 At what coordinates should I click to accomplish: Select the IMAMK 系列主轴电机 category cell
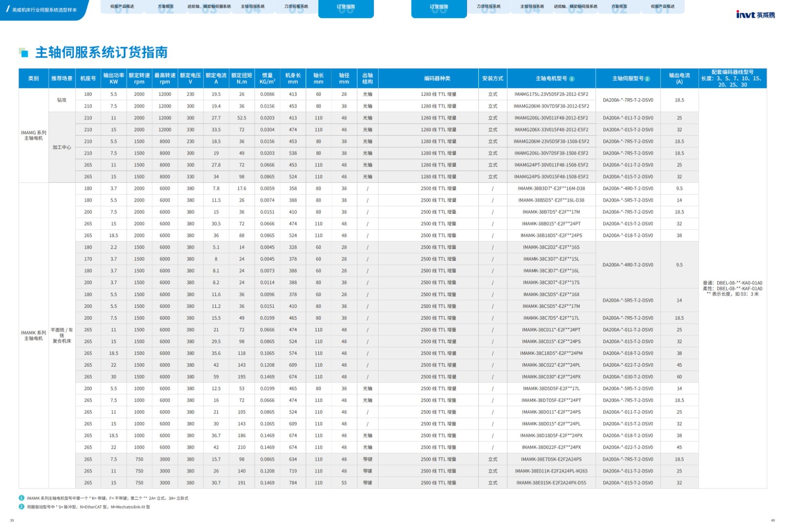tap(33, 335)
